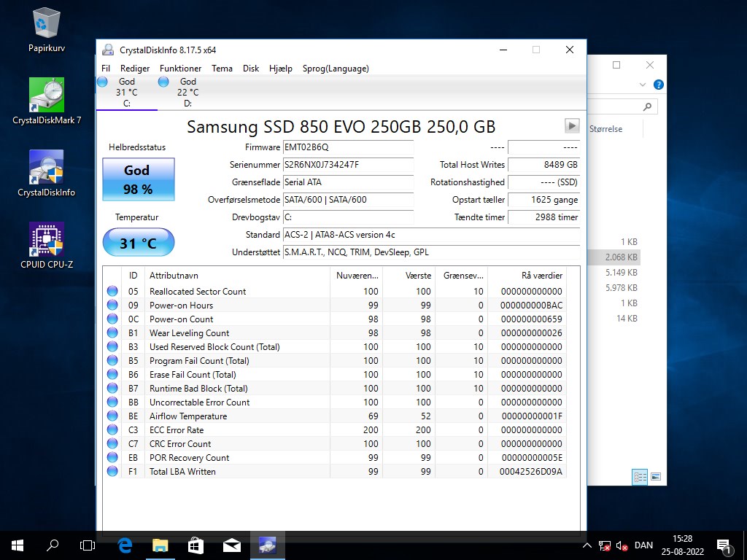Screen dimensions: 747x560
Task: Open taskbar search magnifier
Action: click(53, 545)
